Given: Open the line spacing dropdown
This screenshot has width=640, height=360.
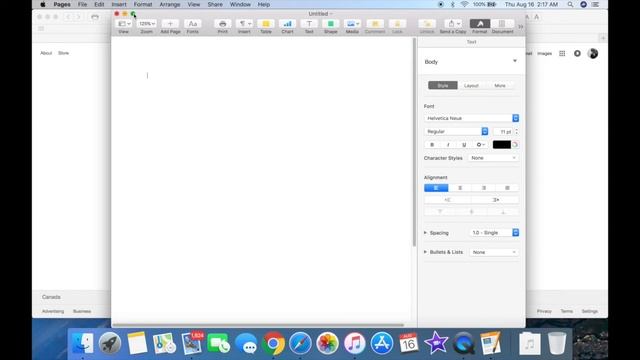Looking at the screenshot, I should (x=494, y=233).
